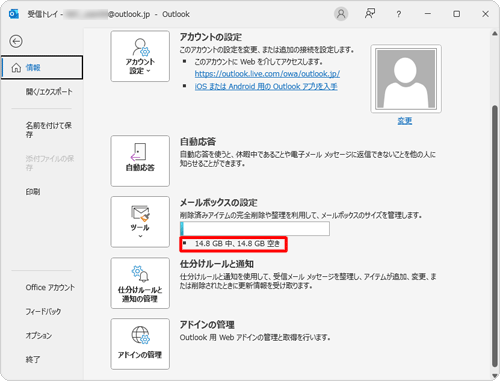Viewport: 500px width, 381px height.
Task: Click 自動応答 heading text
Action: point(198,142)
